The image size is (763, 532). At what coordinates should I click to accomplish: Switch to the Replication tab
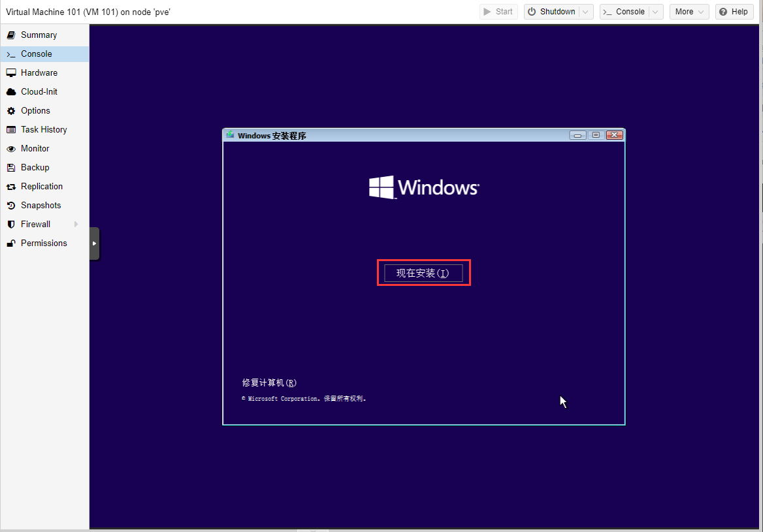click(42, 187)
